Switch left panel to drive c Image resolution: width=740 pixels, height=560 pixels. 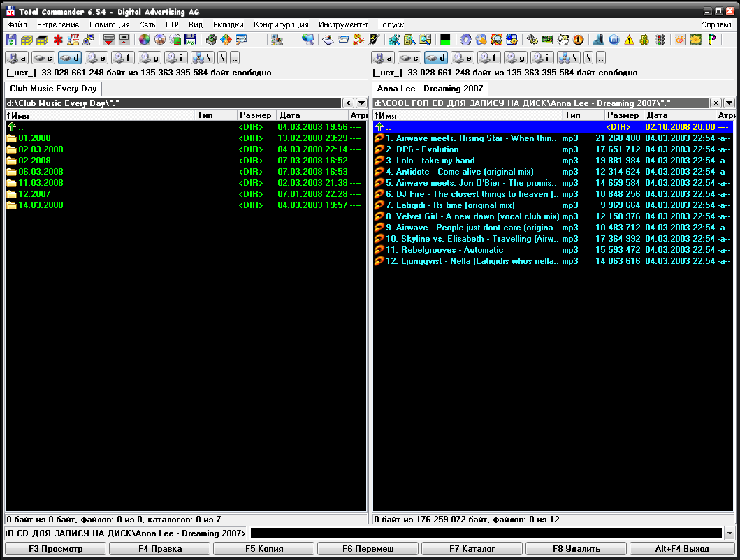(x=43, y=58)
